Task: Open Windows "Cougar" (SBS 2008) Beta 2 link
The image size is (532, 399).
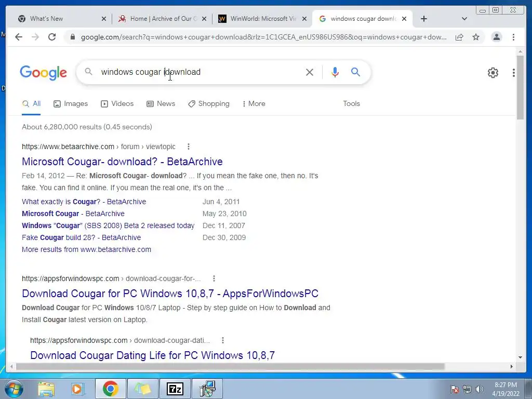Action: [x=108, y=225]
